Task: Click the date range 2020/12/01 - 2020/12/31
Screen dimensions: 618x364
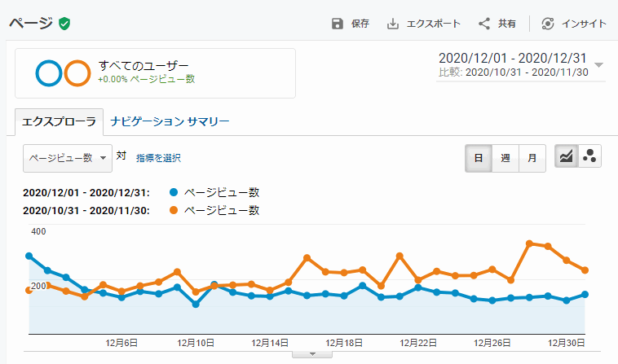Action: click(x=513, y=59)
